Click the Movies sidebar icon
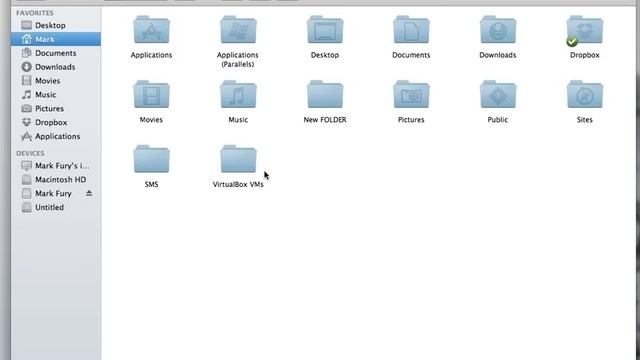 tap(27, 81)
